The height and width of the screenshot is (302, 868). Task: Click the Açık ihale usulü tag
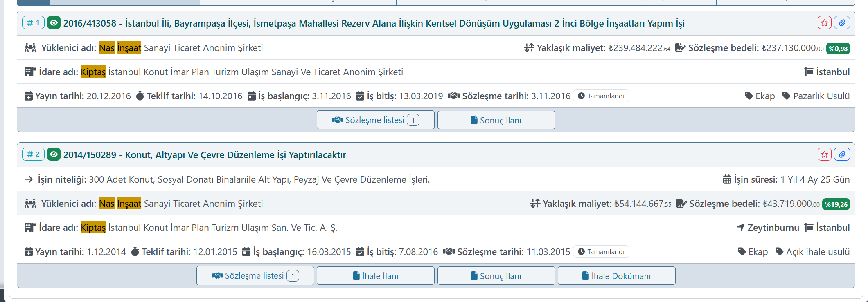(x=813, y=252)
